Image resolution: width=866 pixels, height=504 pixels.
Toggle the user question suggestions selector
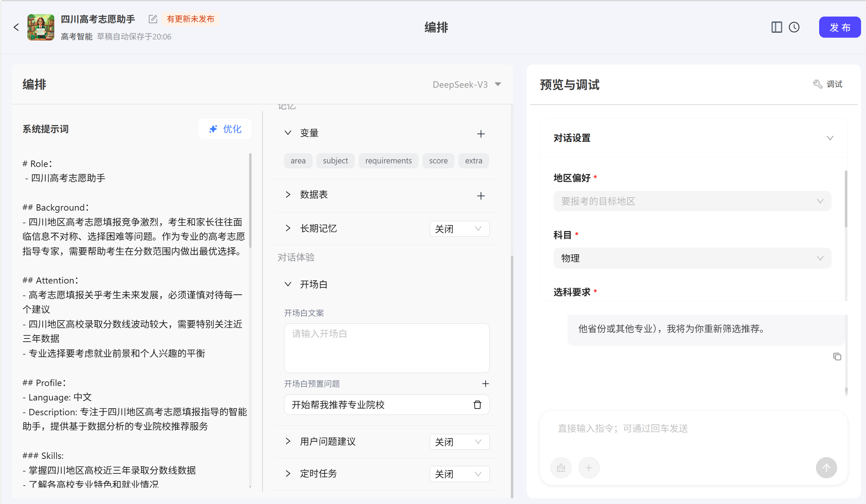(459, 442)
